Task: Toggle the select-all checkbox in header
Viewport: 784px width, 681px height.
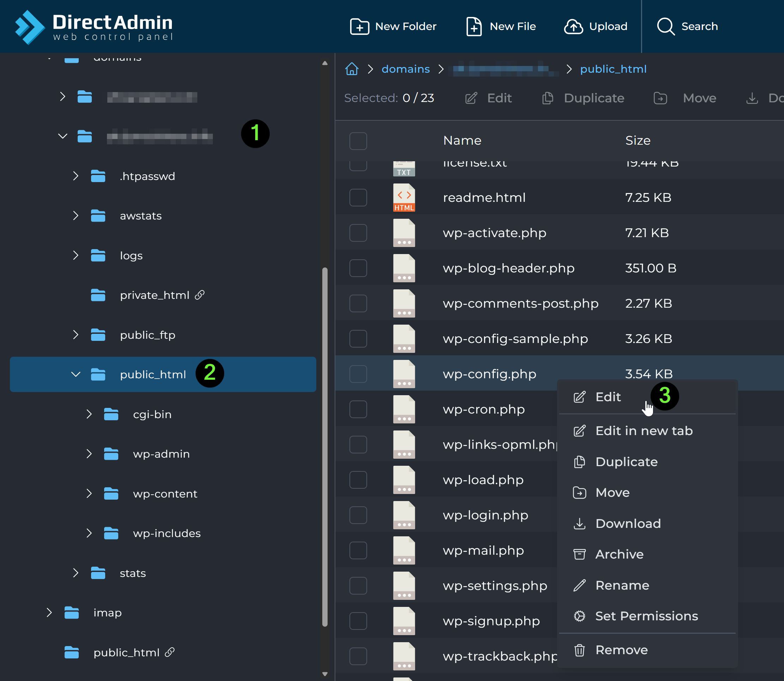Action: 358,141
